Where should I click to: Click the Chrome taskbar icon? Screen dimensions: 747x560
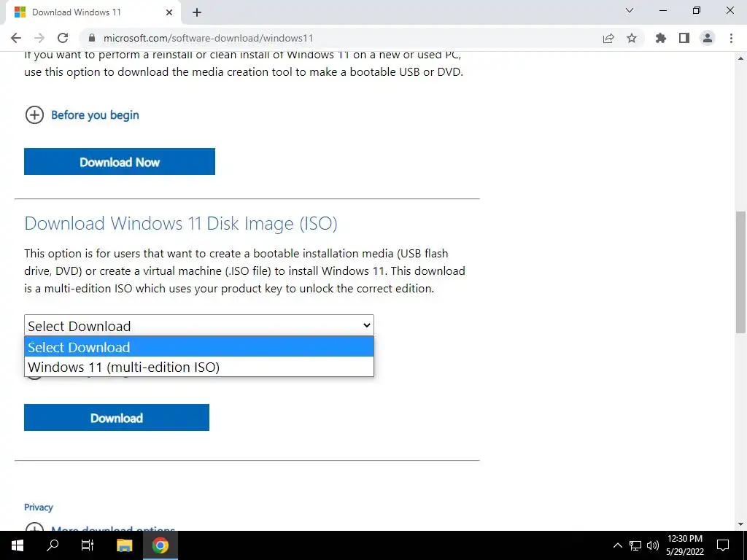160,545
